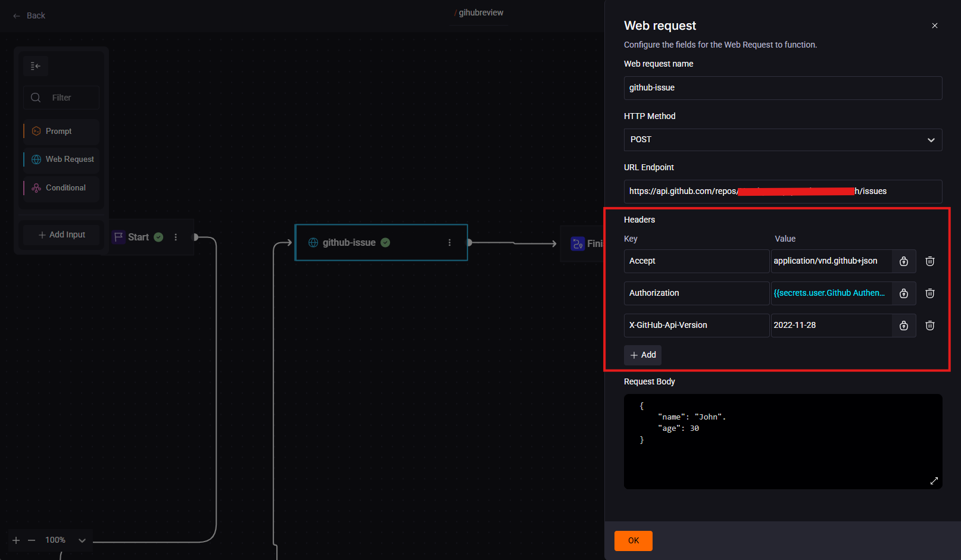The width and height of the screenshot is (961, 560).
Task: Toggle secret lock on the Authorization header value
Action: pos(903,293)
